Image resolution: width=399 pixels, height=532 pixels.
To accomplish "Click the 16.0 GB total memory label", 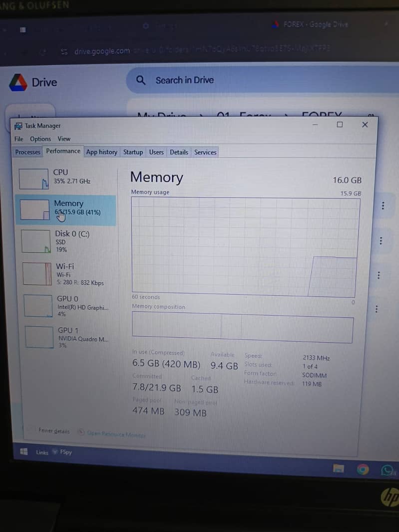I will point(347,180).
